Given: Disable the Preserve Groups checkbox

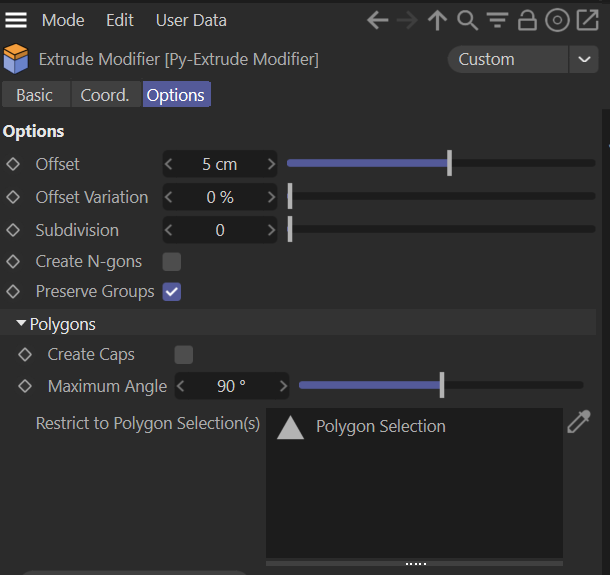Looking at the screenshot, I should (x=172, y=292).
